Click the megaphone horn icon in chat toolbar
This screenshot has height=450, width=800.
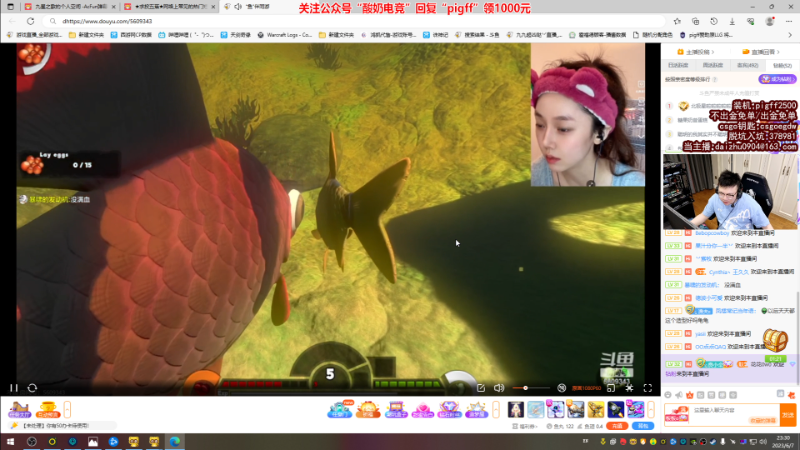pyautogui.click(x=679, y=395)
